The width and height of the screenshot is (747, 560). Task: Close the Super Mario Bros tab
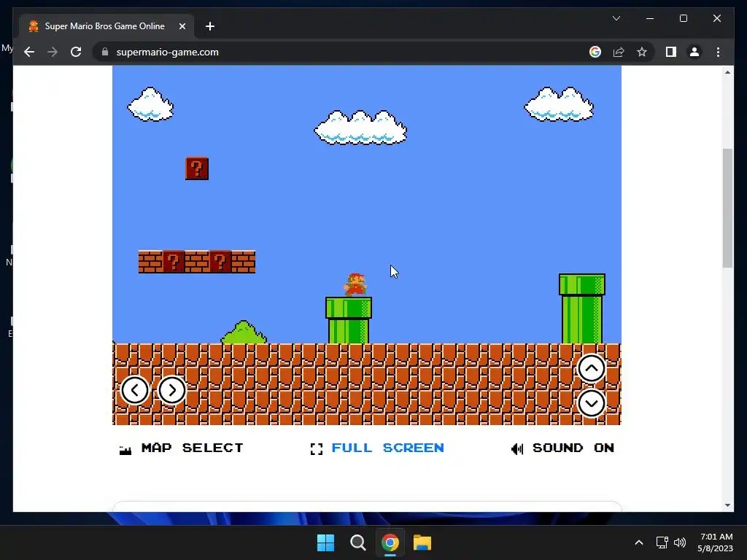coord(182,26)
